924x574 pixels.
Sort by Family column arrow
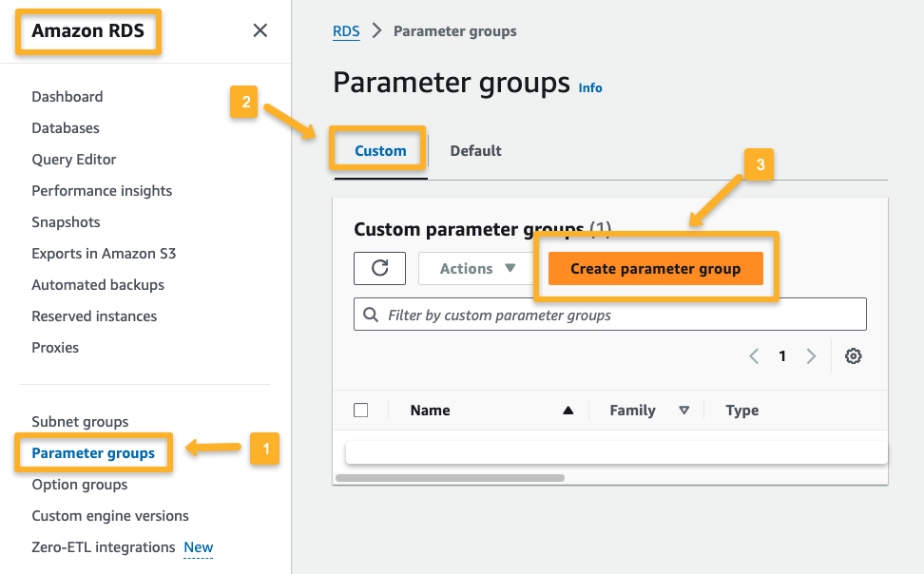coord(683,411)
